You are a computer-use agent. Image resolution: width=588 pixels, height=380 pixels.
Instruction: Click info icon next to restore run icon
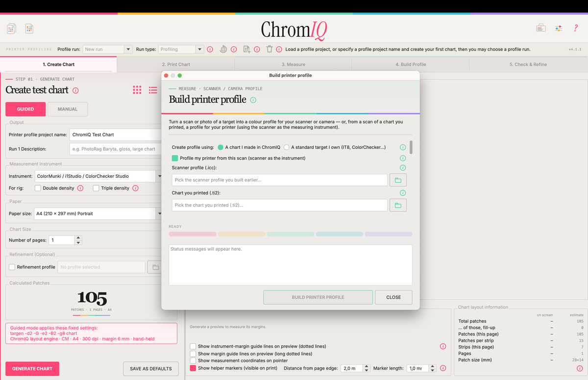(234, 49)
